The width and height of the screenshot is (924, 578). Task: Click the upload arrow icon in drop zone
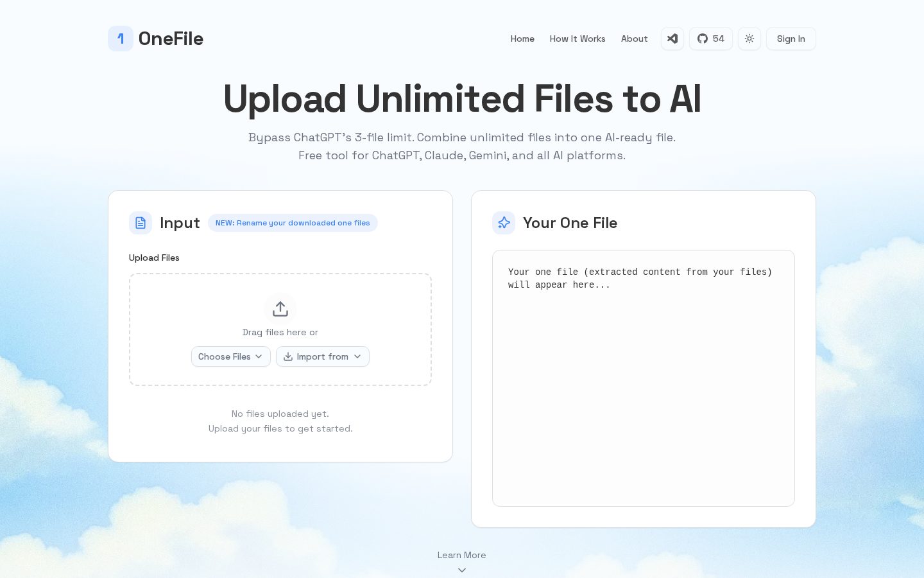(280, 309)
